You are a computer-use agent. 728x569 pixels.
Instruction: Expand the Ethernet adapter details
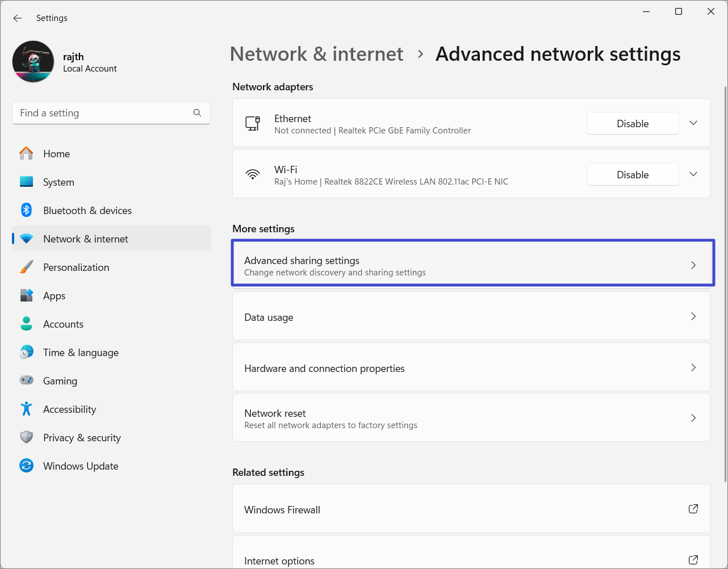pos(693,123)
